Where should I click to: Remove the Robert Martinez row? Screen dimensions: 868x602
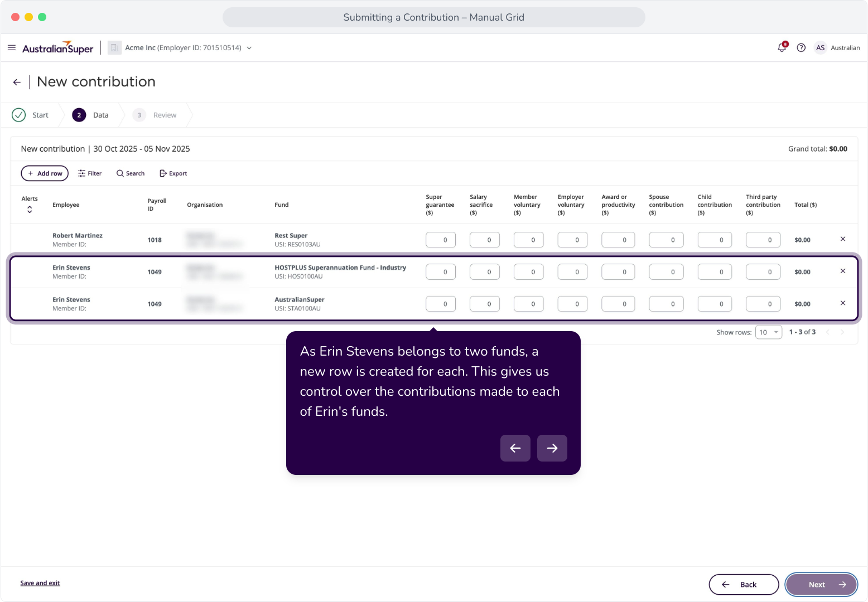[843, 239]
